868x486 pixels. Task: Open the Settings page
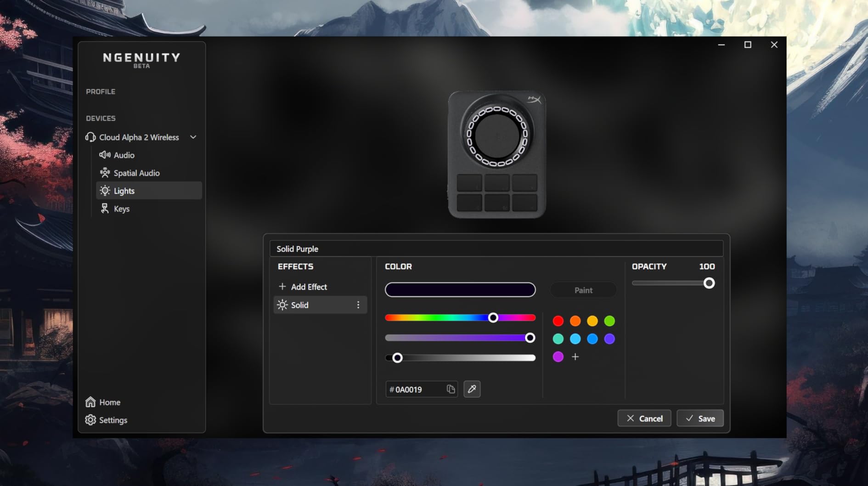click(x=106, y=420)
